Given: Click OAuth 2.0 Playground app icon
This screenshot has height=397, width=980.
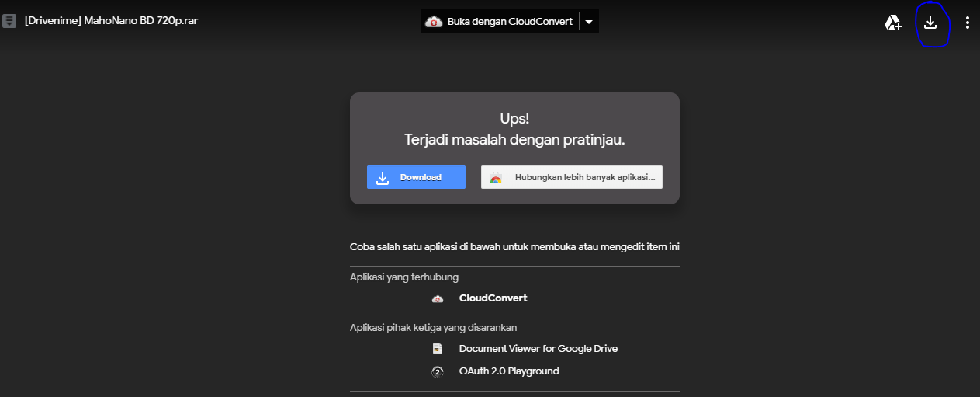Looking at the screenshot, I should (x=438, y=371).
